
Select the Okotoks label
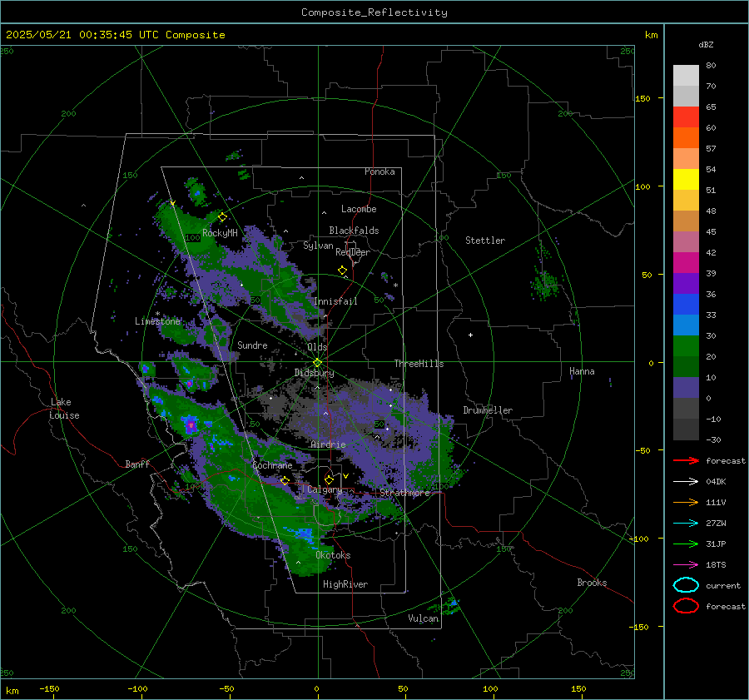(x=333, y=555)
